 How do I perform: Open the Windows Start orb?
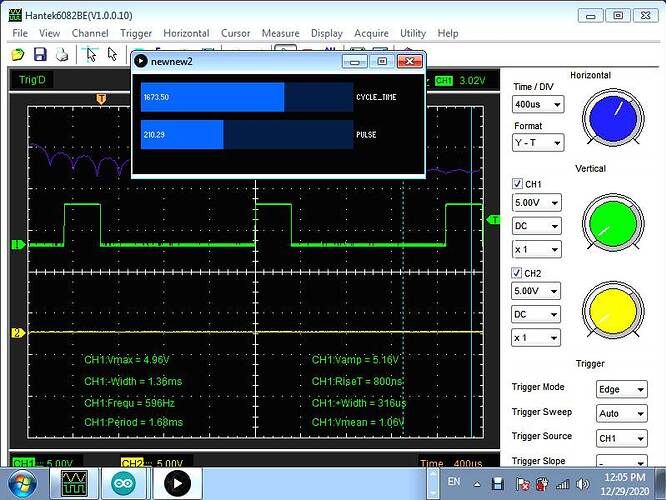22,483
